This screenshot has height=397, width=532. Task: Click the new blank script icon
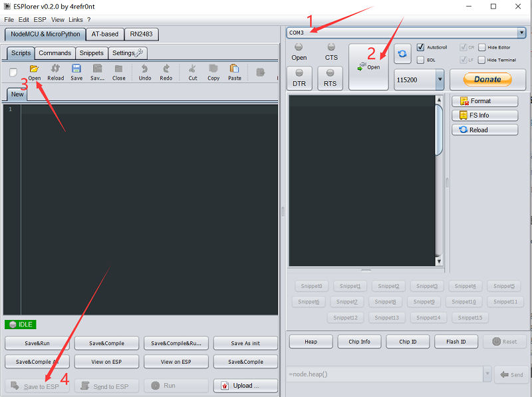(13, 72)
